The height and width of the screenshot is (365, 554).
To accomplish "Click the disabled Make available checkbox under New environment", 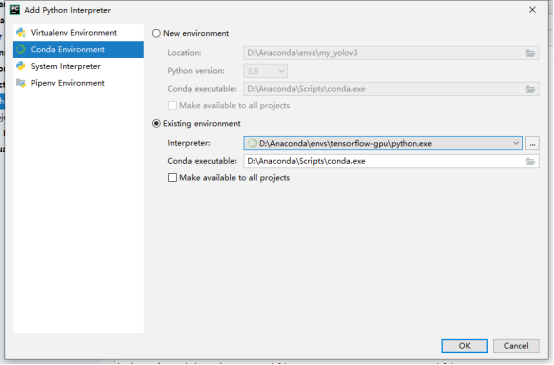I will point(172,105).
